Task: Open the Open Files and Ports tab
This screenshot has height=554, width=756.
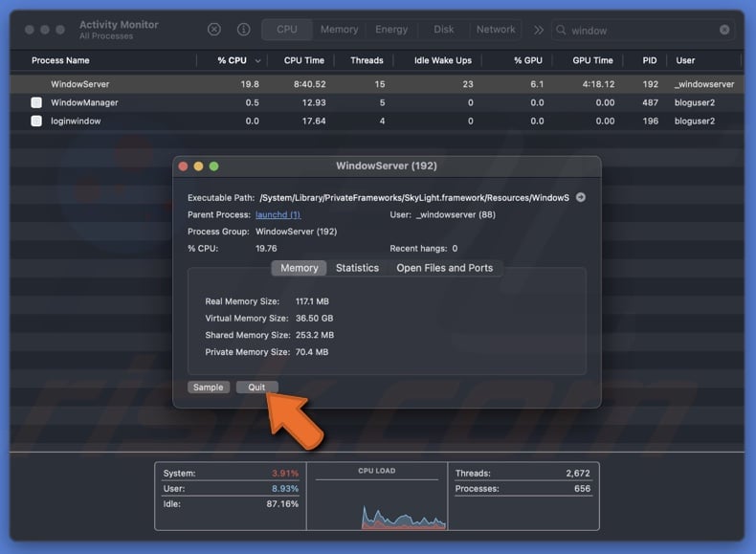Action: (x=445, y=268)
